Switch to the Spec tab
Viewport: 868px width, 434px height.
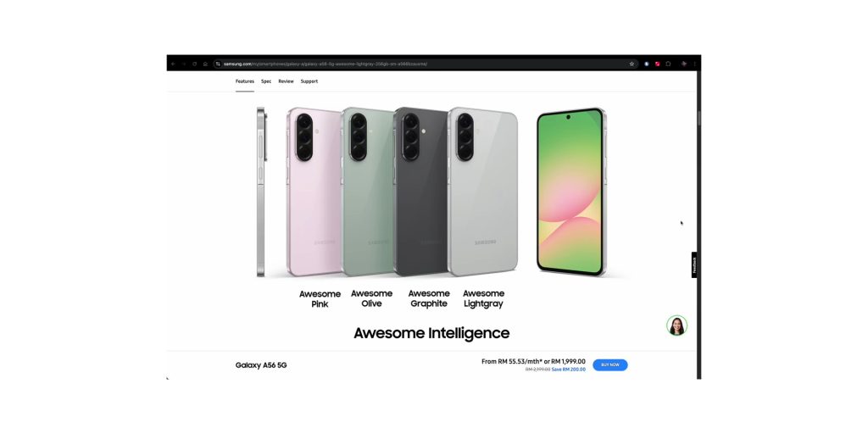tap(266, 81)
